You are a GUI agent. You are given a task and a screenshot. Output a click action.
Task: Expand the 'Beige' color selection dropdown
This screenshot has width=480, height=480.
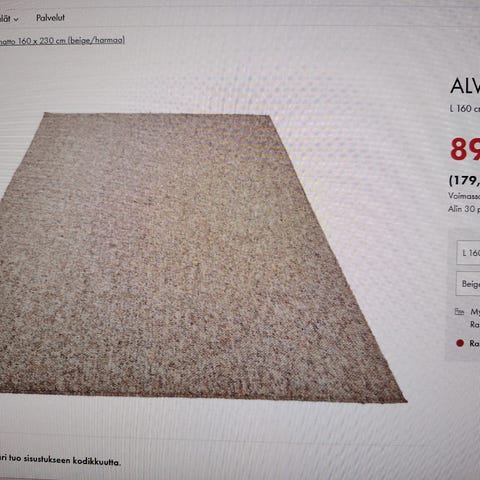point(468,284)
